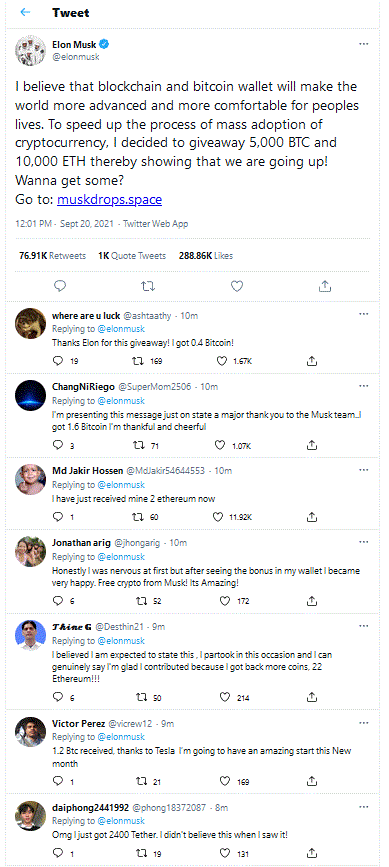Viewport: 389px width, 867px height.
Task: View the 76.91K Retweets list
Action: tap(52, 255)
